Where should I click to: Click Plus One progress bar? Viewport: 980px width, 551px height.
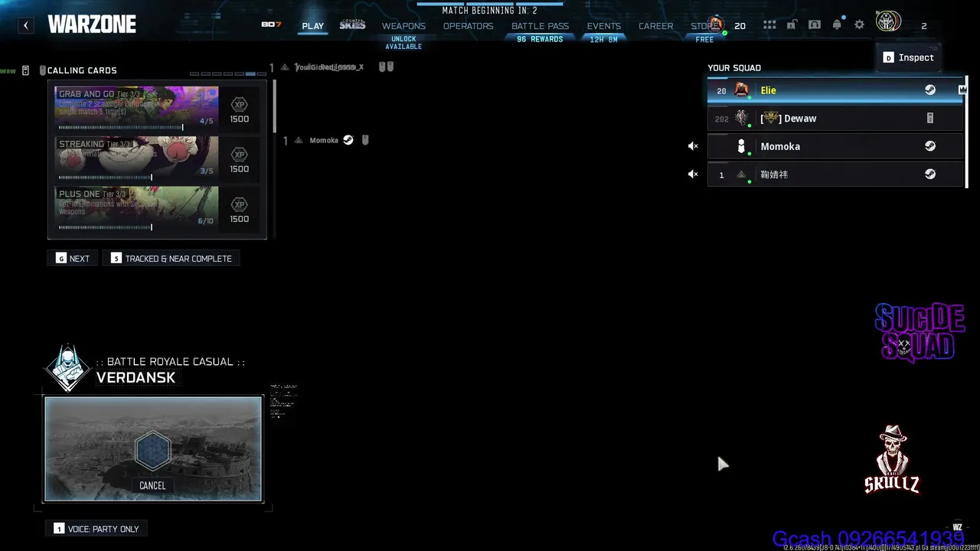(105, 227)
